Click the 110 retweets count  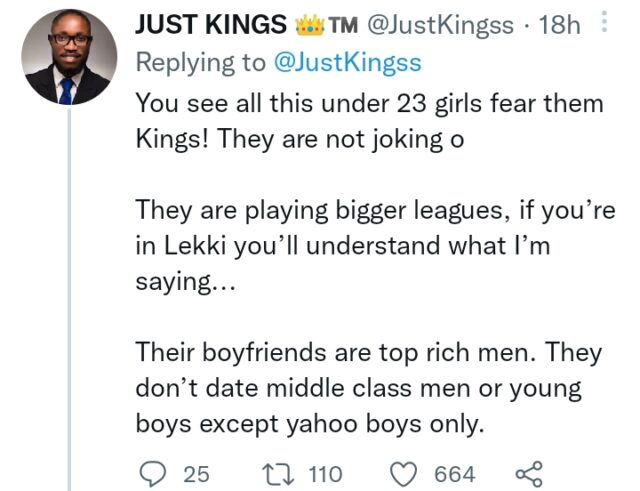pos(325,473)
